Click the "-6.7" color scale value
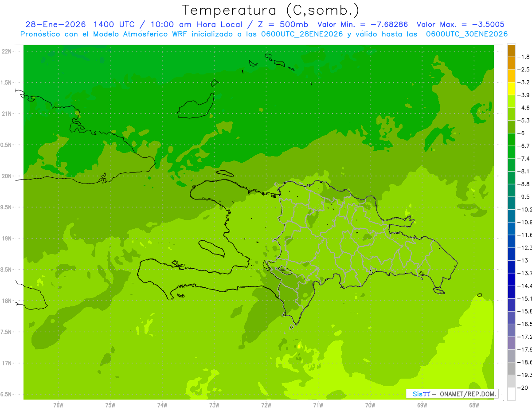The height and width of the screenshot is (411, 532). [x=524, y=146]
